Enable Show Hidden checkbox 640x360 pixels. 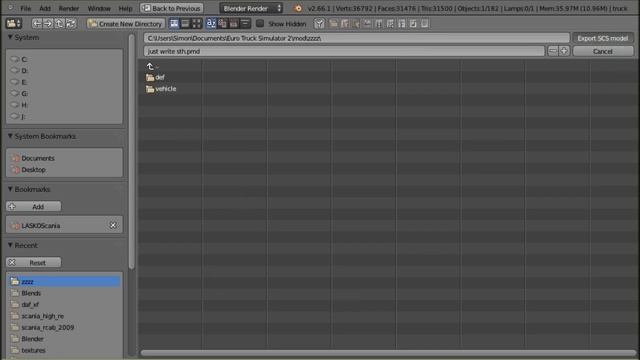(x=260, y=24)
